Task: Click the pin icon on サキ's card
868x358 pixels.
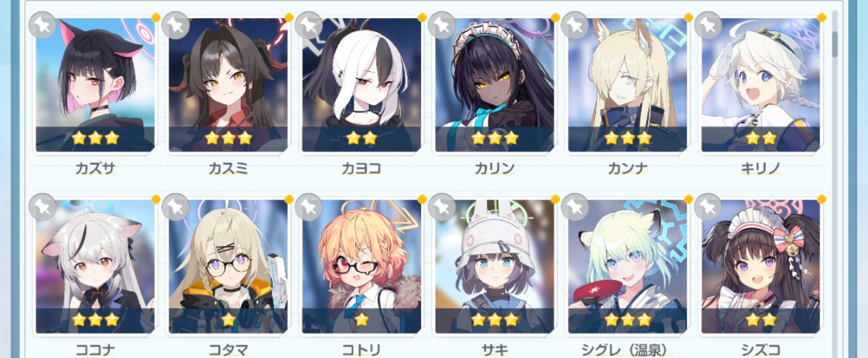Action: [x=441, y=207]
